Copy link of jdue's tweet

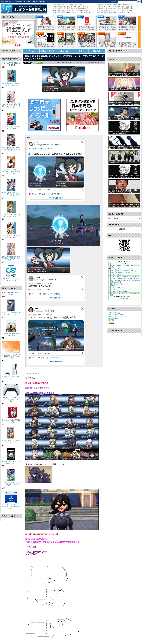click(53, 358)
